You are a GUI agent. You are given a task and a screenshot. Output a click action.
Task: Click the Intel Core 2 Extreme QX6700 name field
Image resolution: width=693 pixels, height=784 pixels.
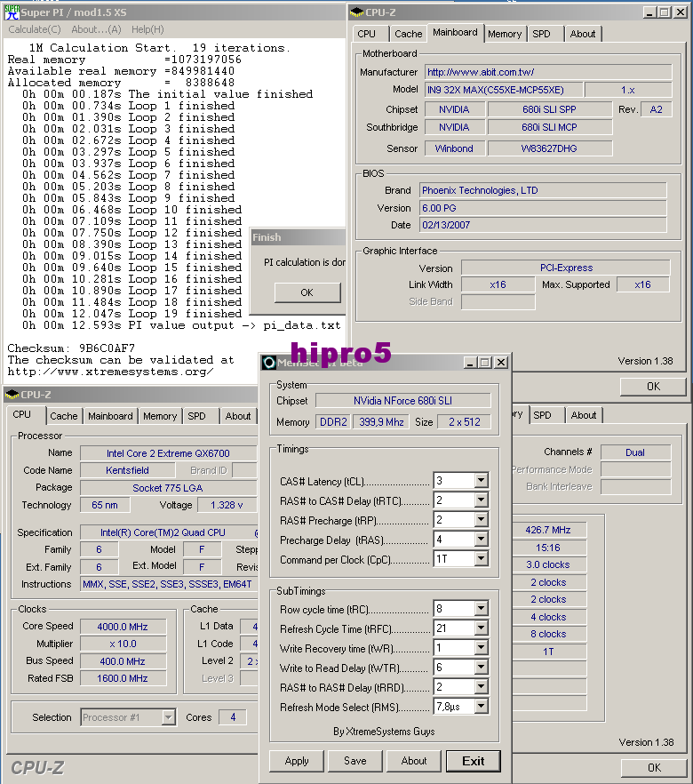[169, 453]
